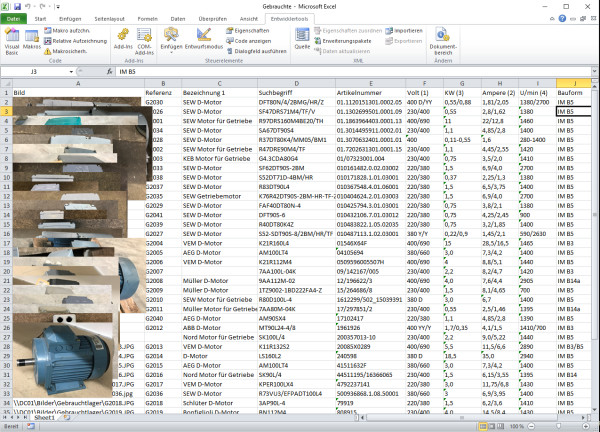
Task: Click Dialogfeld ausführen
Action: [256, 51]
